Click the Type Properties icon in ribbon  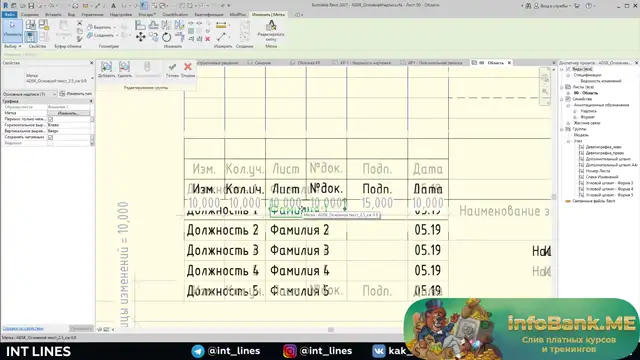[x=31, y=24]
